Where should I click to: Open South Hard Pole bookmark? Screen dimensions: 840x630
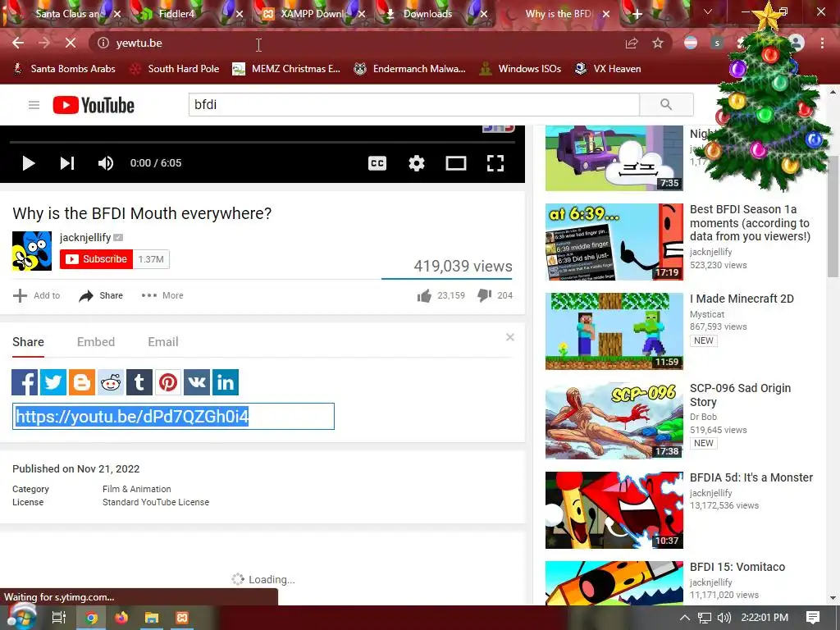point(175,69)
